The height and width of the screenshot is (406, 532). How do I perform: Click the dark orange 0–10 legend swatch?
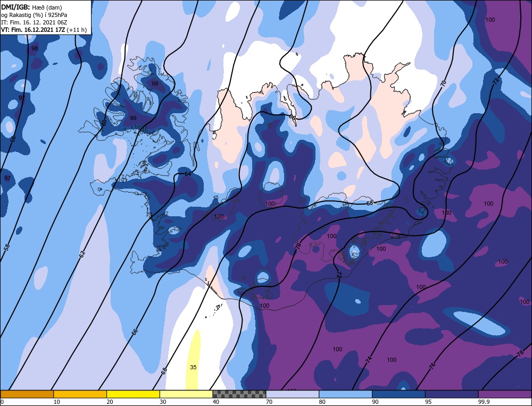click(x=27, y=394)
